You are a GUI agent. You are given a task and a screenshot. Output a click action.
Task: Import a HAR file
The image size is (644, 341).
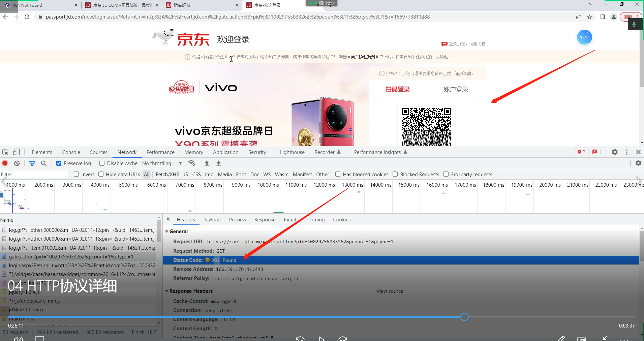(207, 163)
